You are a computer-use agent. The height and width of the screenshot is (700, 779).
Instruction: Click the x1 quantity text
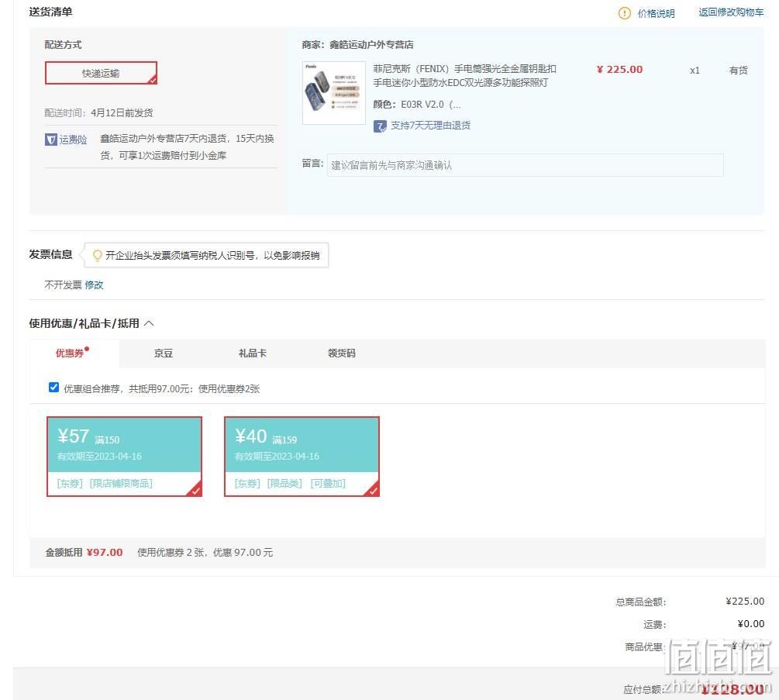695,70
